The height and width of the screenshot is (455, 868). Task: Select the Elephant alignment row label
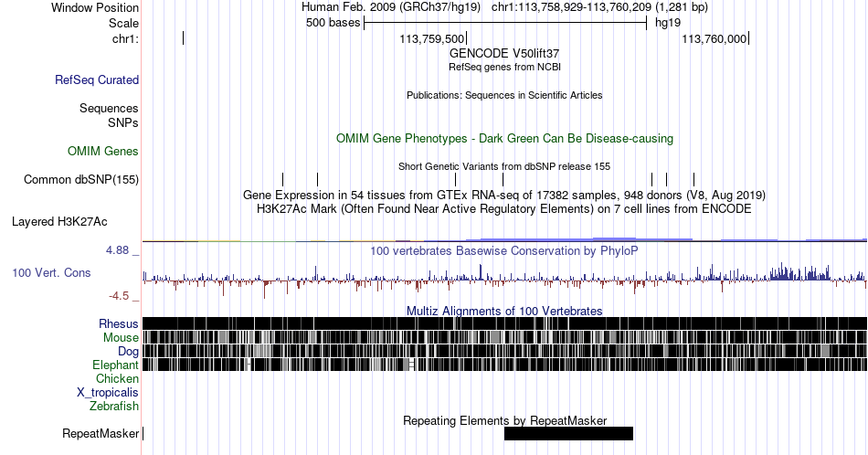click(x=116, y=365)
